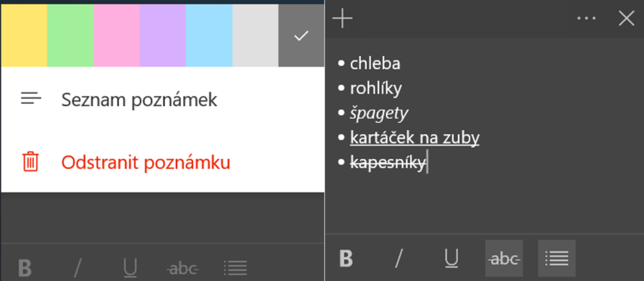This screenshot has width=644, height=281.
Task: Click the red trash bin icon
Action: click(x=30, y=162)
